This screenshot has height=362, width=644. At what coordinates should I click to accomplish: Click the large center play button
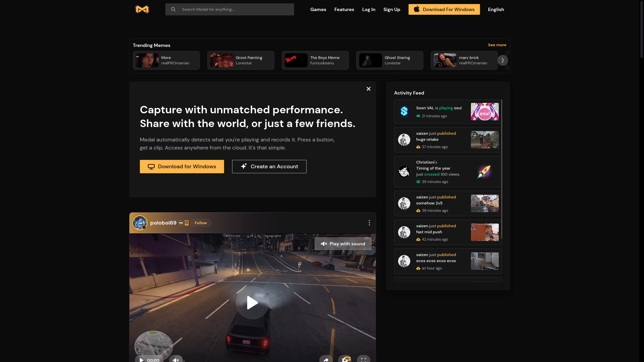252,303
